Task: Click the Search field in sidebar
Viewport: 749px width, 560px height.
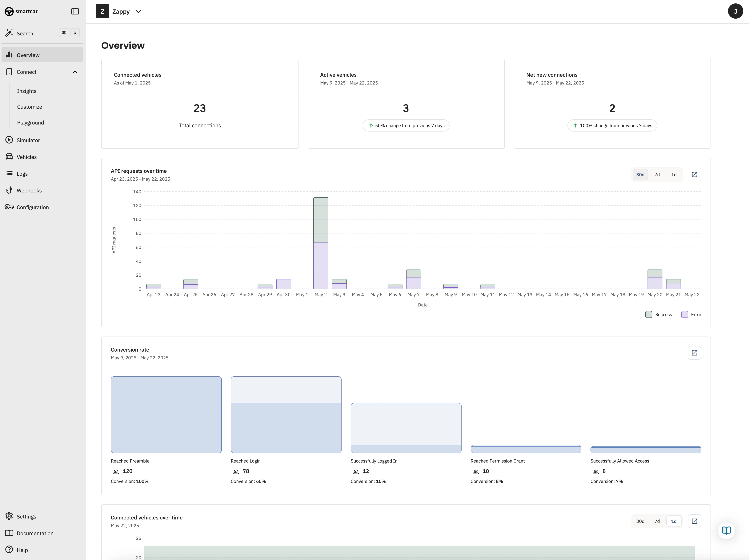Action: [x=25, y=34]
